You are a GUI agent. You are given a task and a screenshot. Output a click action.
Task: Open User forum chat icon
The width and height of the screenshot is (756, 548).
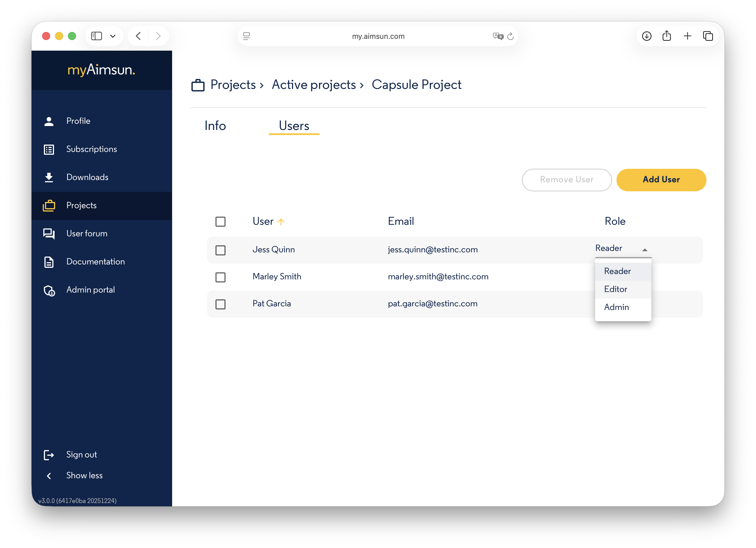pyautogui.click(x=49, y=234)
